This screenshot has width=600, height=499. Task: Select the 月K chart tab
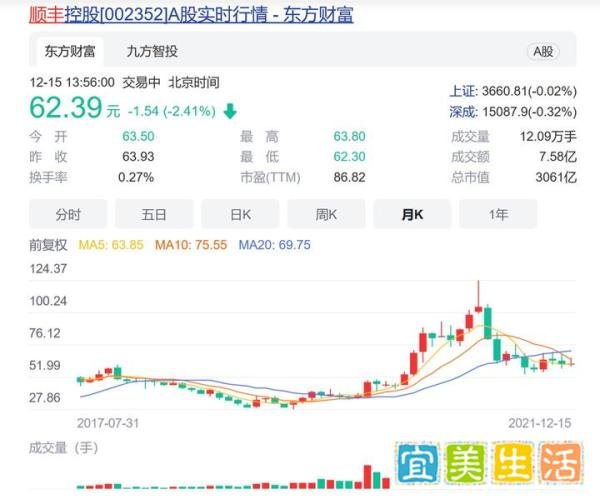pyautogui.click(x=412, y=214)
